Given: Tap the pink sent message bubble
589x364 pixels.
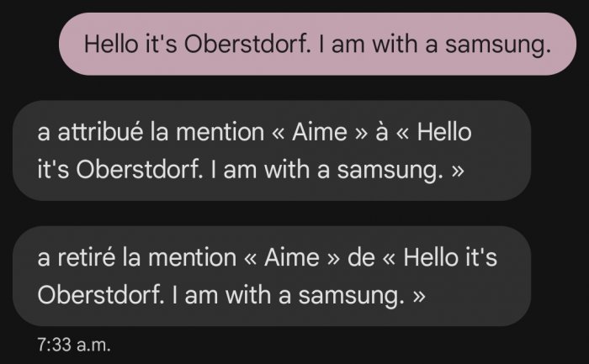Looking at the screenshot, I should (x=311, y=44).
